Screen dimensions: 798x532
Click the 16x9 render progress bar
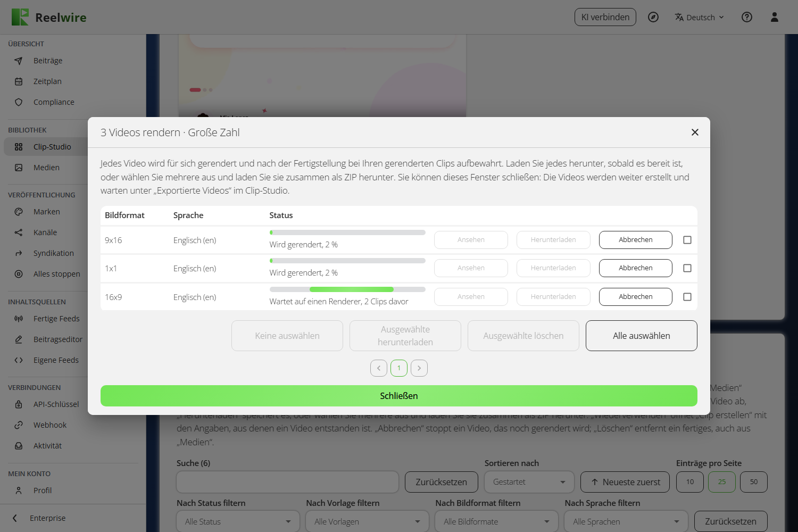click(x=347, y=289)
